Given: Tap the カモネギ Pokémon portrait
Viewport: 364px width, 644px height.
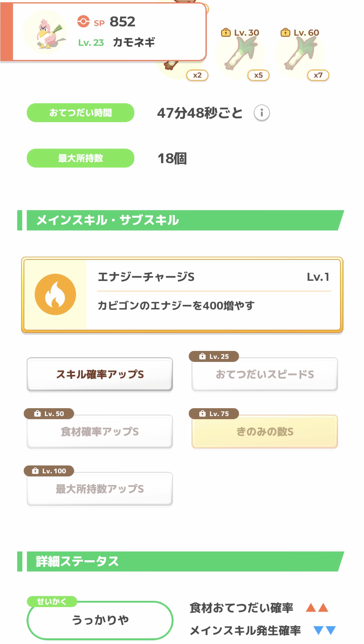Looking at the screenshot, I should coord(45,32).
